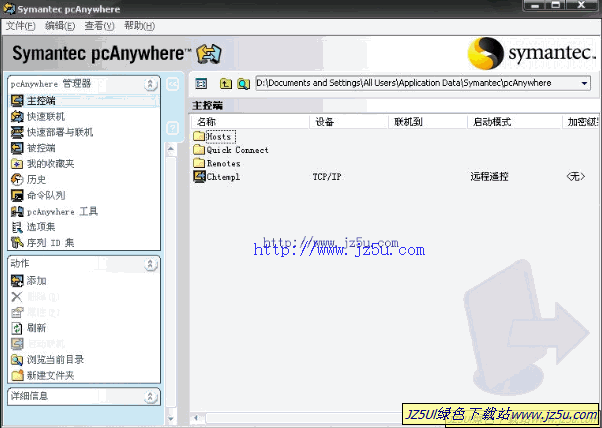
Task: Click the 远程遥控 cell of Chtempl
Action: point(490,177)
